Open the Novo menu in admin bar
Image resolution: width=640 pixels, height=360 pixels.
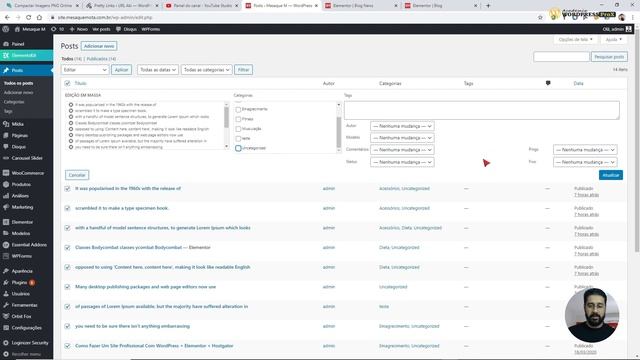(79, 29)
